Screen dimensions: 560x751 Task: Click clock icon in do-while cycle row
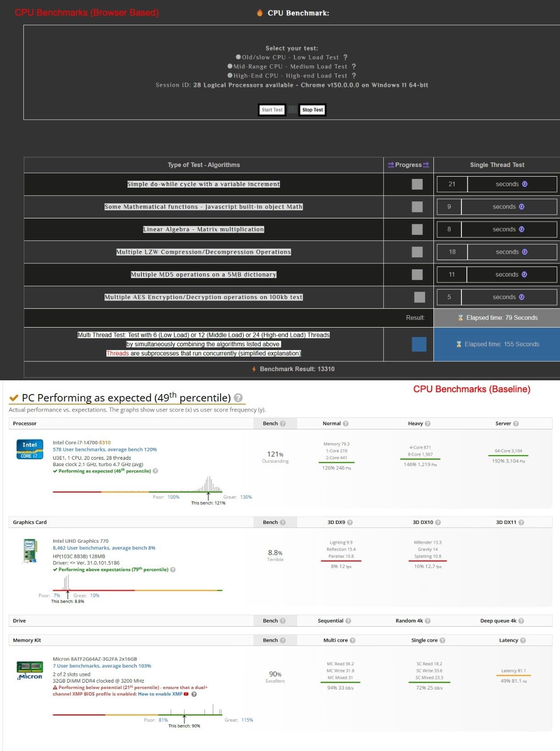tap(525, 184)
